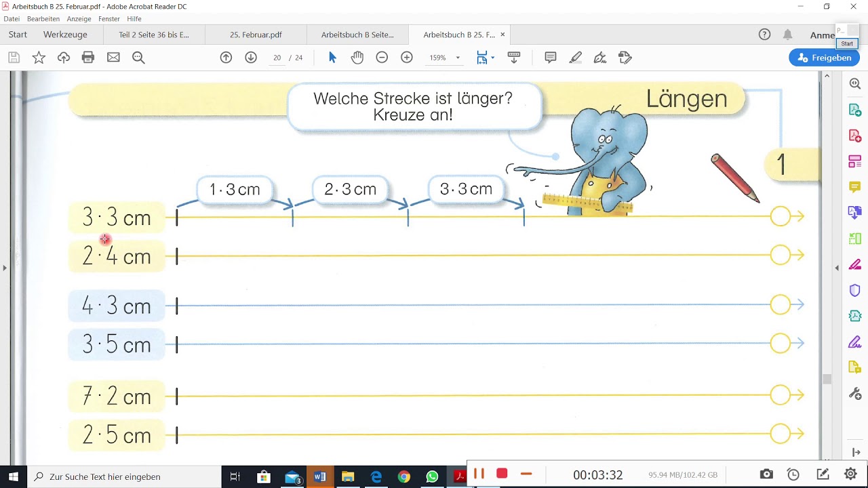Open the Bearbeiten menu
This screenshot has width=868, height=488.
click(43, 19)
